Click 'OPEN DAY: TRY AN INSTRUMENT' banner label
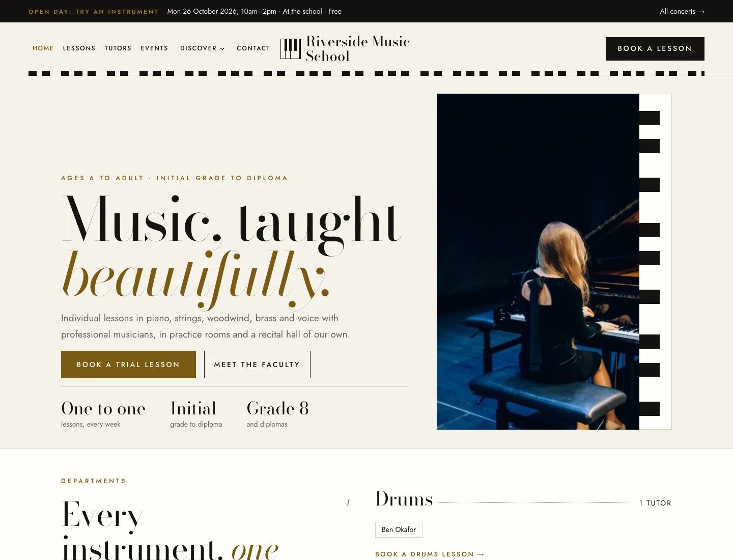733x560 pixels. coord(94,12)
